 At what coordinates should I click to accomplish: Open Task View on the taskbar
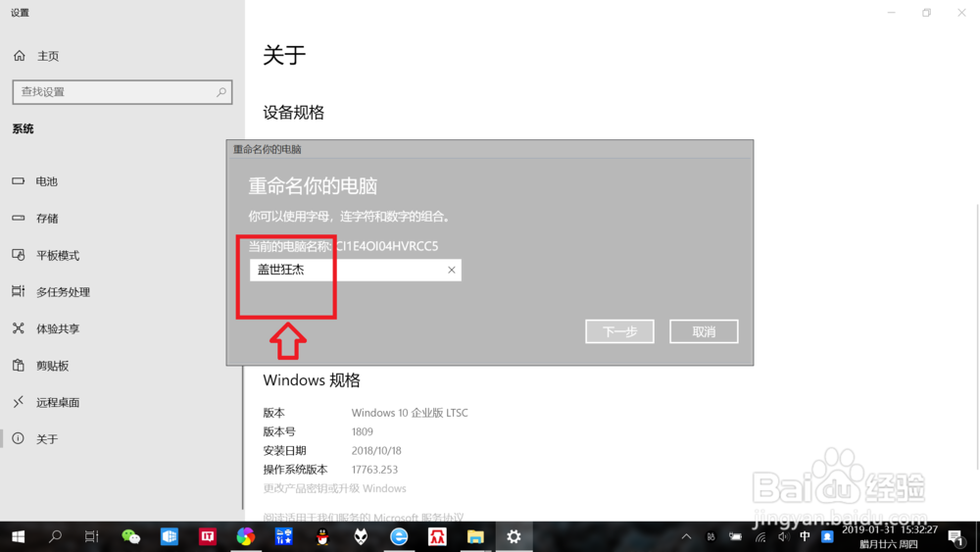click(x=92, y=536)
